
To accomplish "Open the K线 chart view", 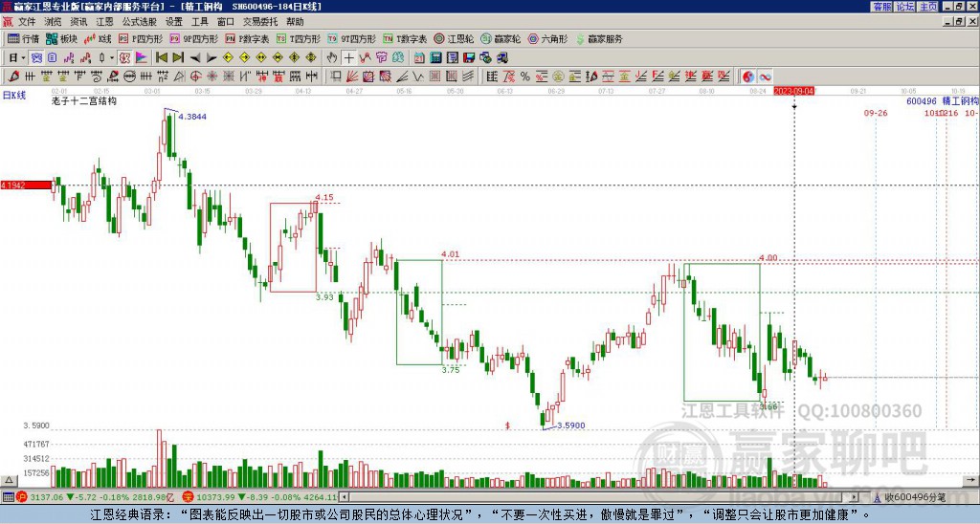I will click(99, 38).
